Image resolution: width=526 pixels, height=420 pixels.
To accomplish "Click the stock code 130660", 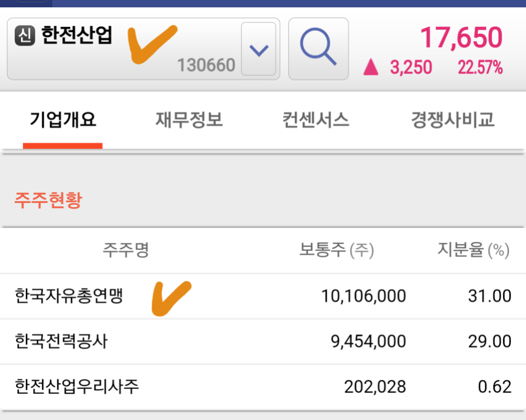I will pos(206,65).
